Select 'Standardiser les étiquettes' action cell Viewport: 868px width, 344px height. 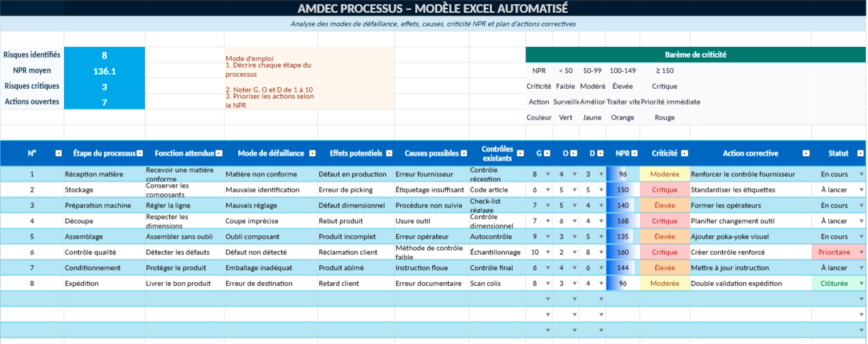coord(750,190)
